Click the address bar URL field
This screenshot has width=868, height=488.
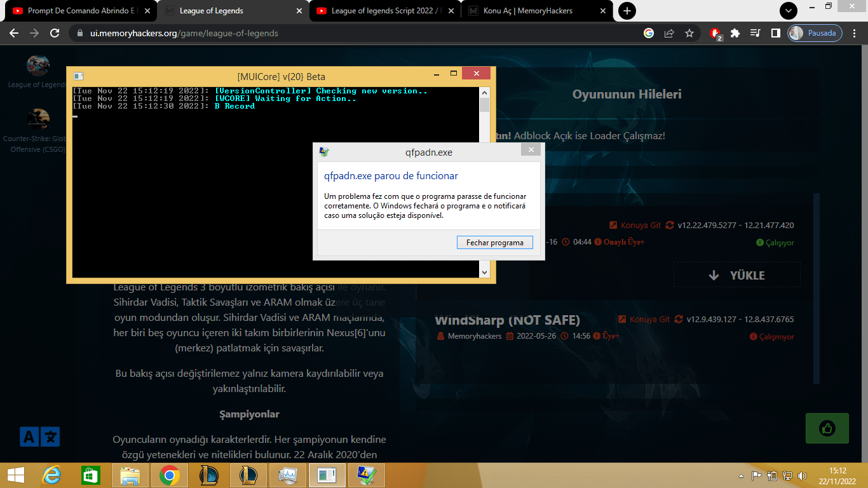[x=356, y=33]
